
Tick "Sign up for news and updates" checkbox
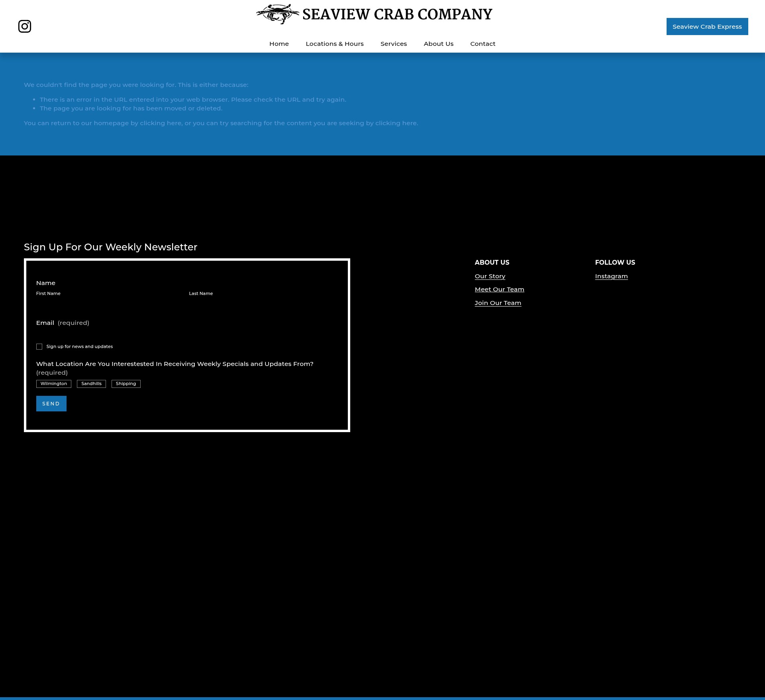39,347
